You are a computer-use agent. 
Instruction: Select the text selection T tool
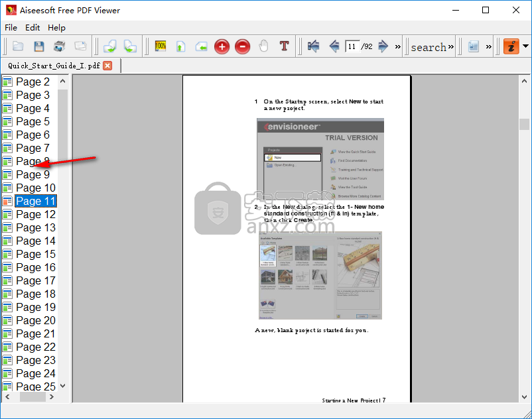[285, 46]
